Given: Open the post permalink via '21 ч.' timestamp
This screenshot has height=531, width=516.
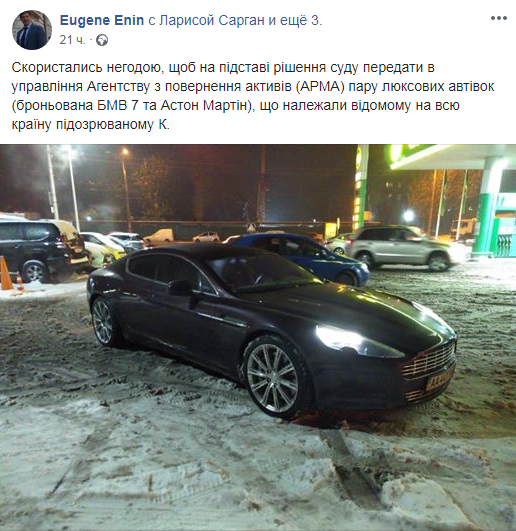Looking at the screenshot, I should click(72, 40).
